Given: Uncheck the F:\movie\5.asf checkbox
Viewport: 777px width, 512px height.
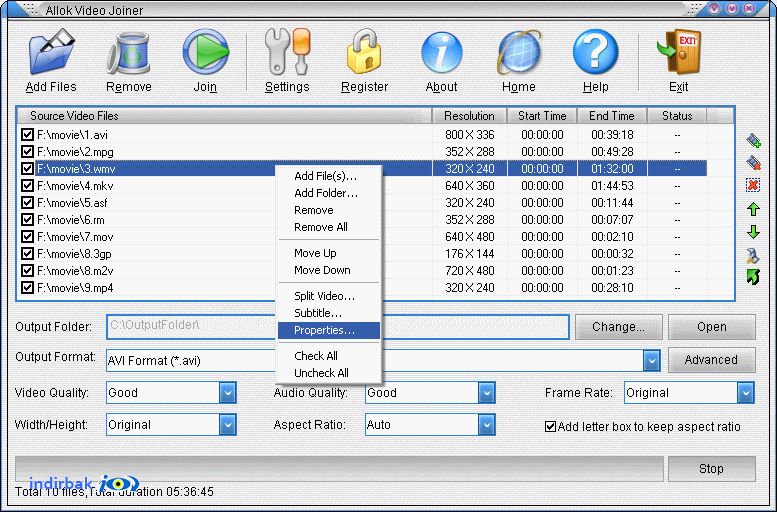Looking at the screenshot, I should (x=28, y=203).
